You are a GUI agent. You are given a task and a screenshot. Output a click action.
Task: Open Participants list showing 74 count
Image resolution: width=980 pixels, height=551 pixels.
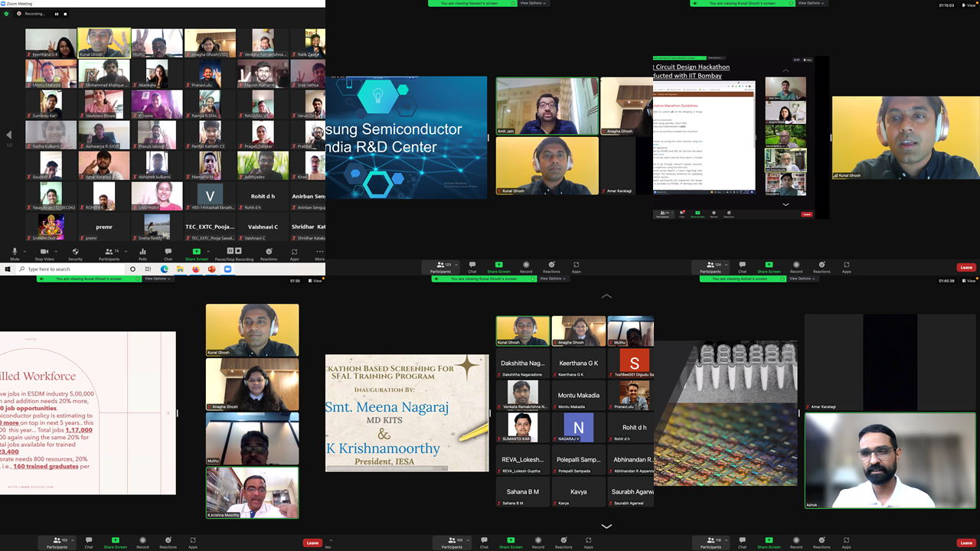(109, 252)
